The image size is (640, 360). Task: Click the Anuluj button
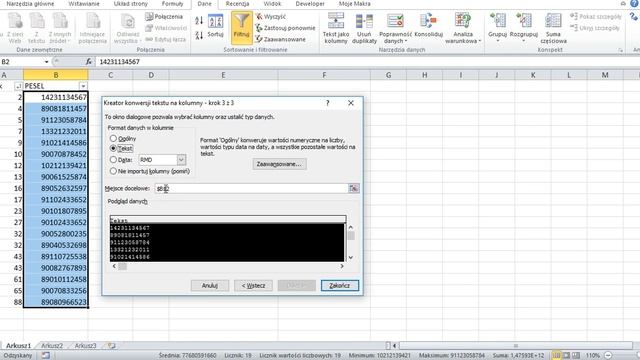coord(209,285)
